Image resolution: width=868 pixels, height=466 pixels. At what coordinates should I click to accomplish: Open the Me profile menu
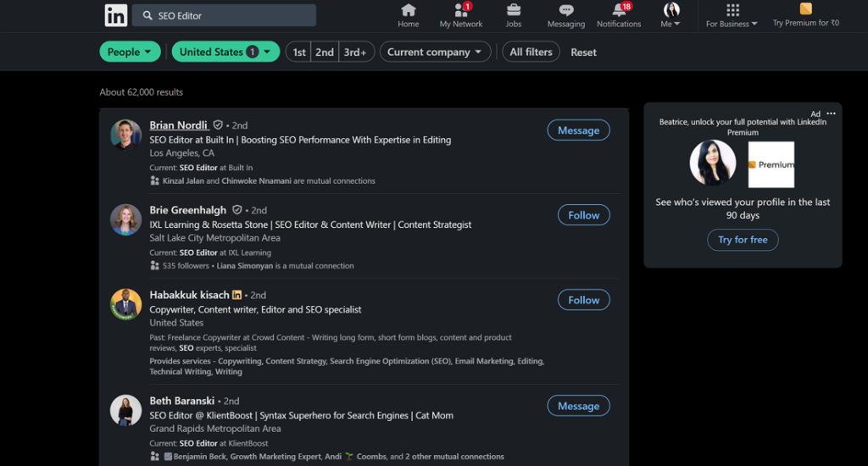click(670, 15)
